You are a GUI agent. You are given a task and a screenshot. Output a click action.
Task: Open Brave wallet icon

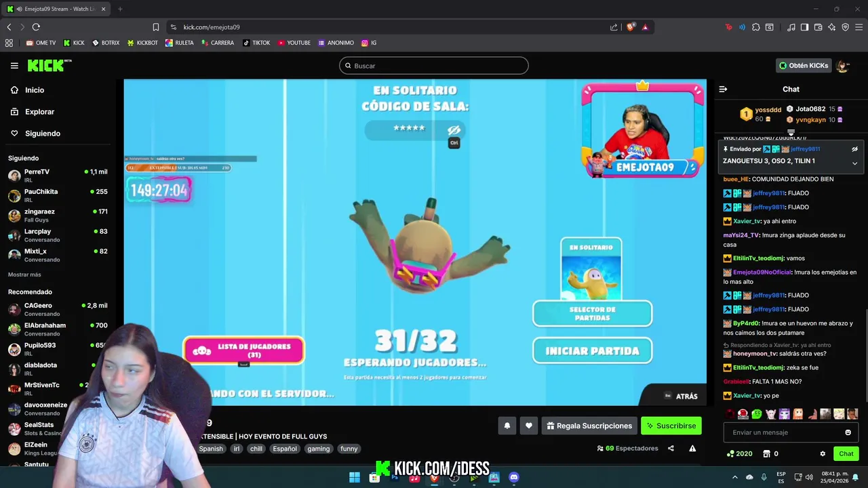pos(818,27)
